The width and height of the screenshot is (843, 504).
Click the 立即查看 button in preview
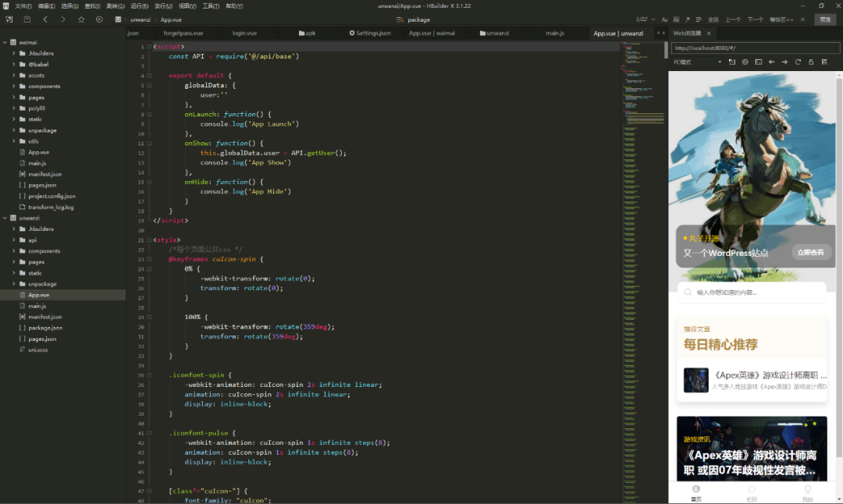pos(812,252)
